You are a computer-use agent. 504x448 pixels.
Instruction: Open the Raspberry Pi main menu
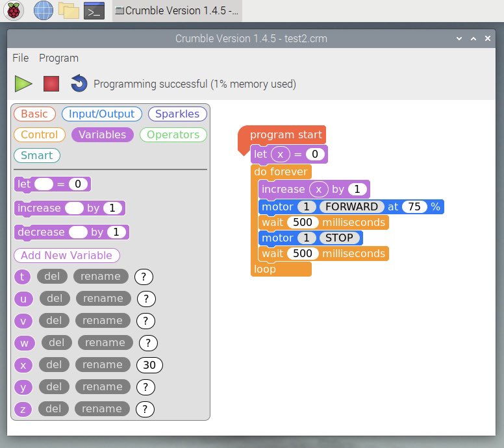14,10
